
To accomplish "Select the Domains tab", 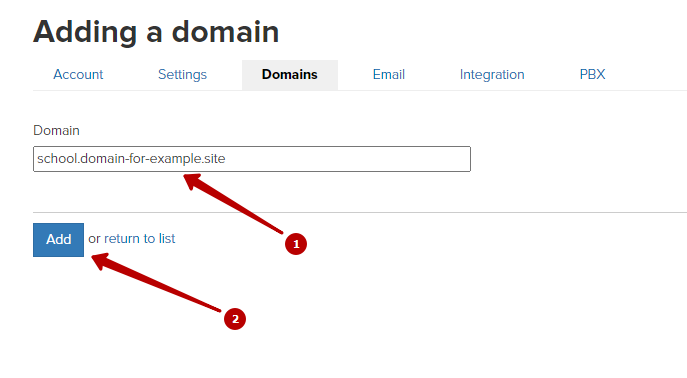I will (290, 75).
